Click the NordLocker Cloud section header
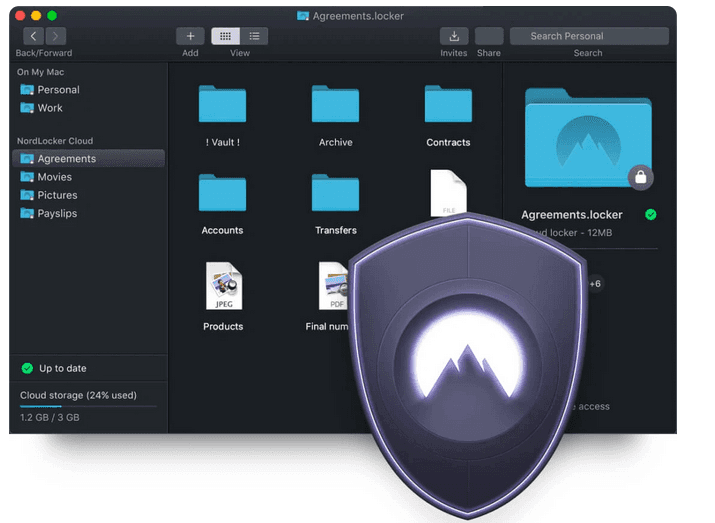 [55, 141]
